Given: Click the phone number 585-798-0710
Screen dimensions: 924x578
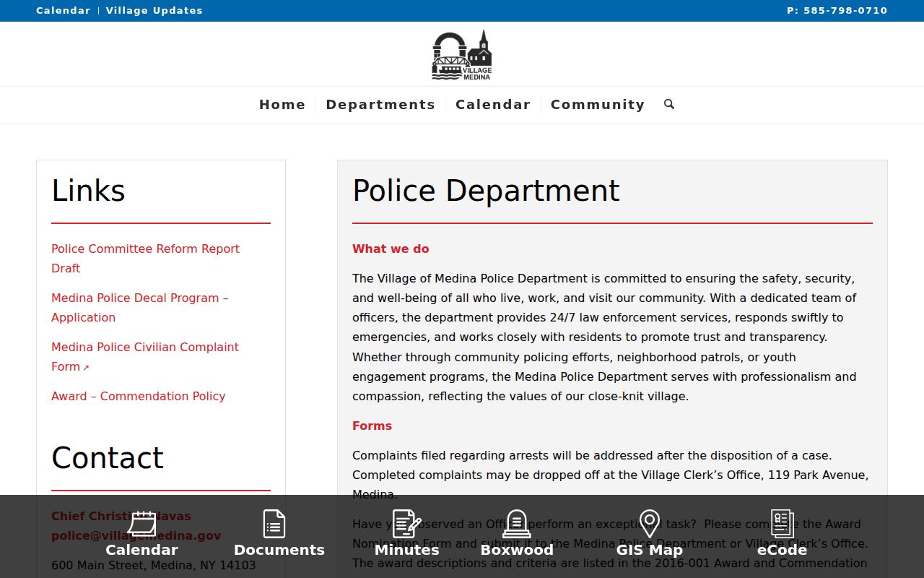Looking at the screenshot, I should coord(845,11).
